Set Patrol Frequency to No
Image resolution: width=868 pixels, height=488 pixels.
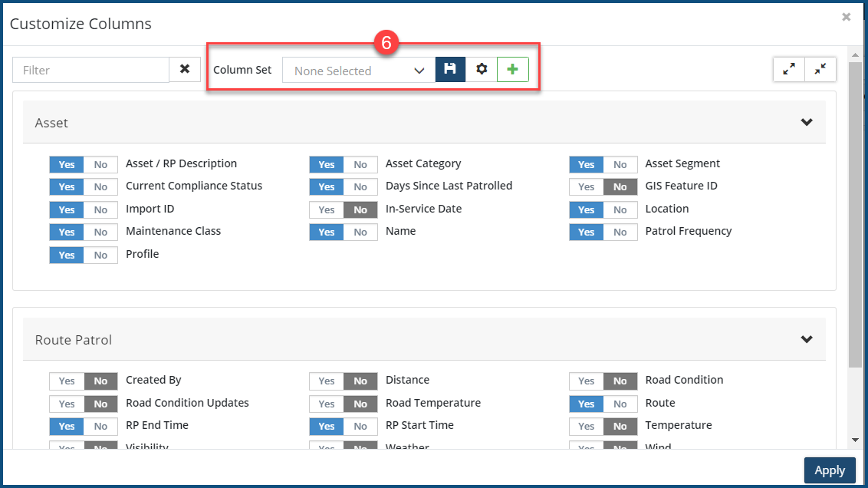[x=620, y=232]
